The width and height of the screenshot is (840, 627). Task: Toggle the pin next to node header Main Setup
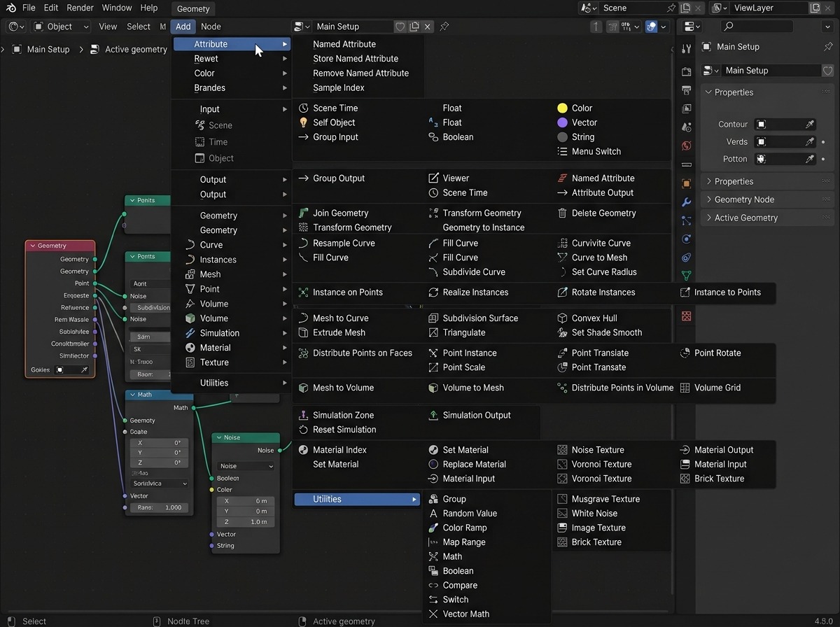pyautogui.click(x=444, y=27)
